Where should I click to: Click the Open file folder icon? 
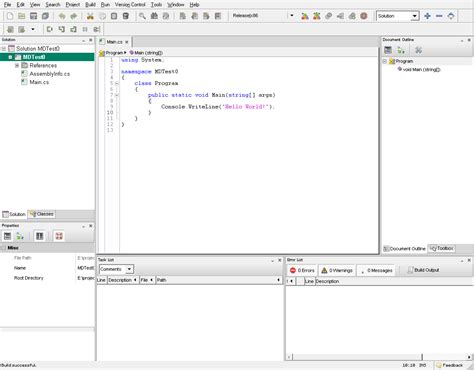(22, 16)
